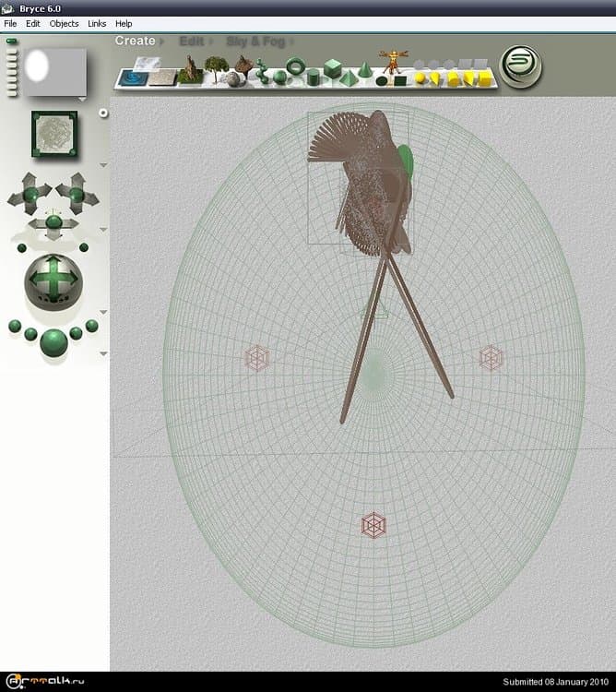Click the round spiral logo button
Image resolution: width=616 pixels, height=692 pixels.
pyautogui.click(x=520, y=66)
